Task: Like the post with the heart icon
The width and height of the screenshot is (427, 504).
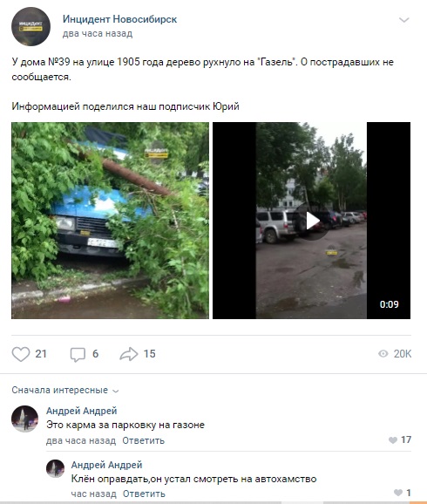Action: click(21, 354)
